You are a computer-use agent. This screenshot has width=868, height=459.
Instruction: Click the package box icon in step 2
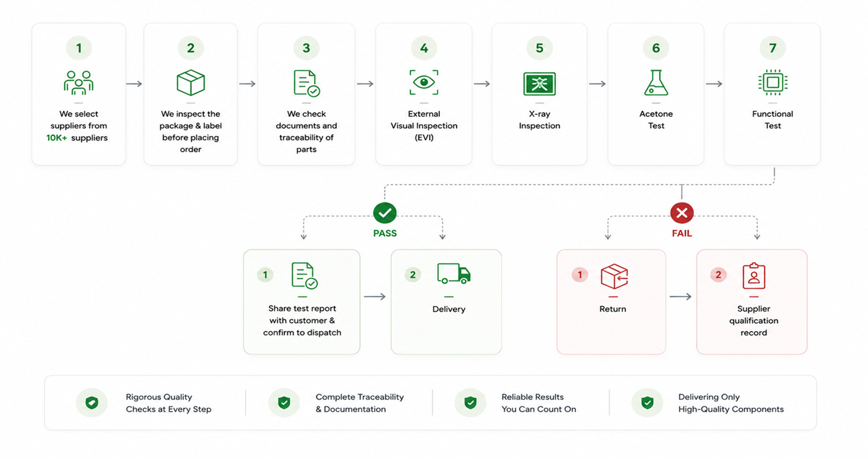(x=190, y=83)
